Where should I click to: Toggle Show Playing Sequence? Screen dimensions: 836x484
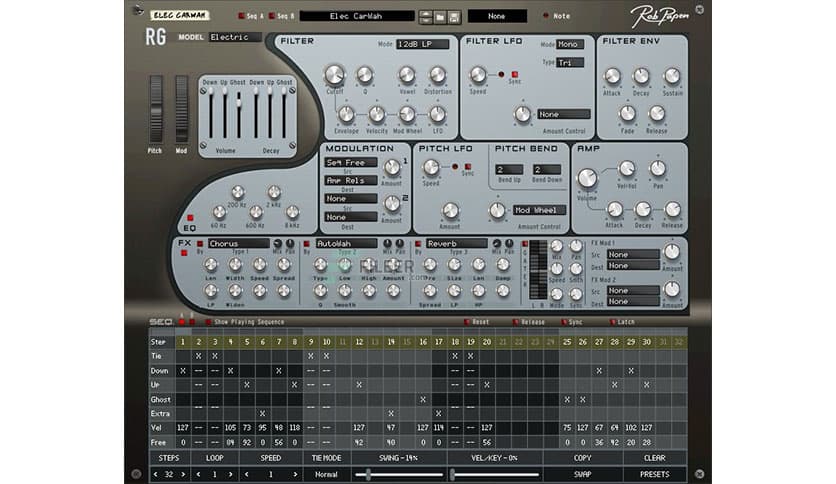(208, 322)
